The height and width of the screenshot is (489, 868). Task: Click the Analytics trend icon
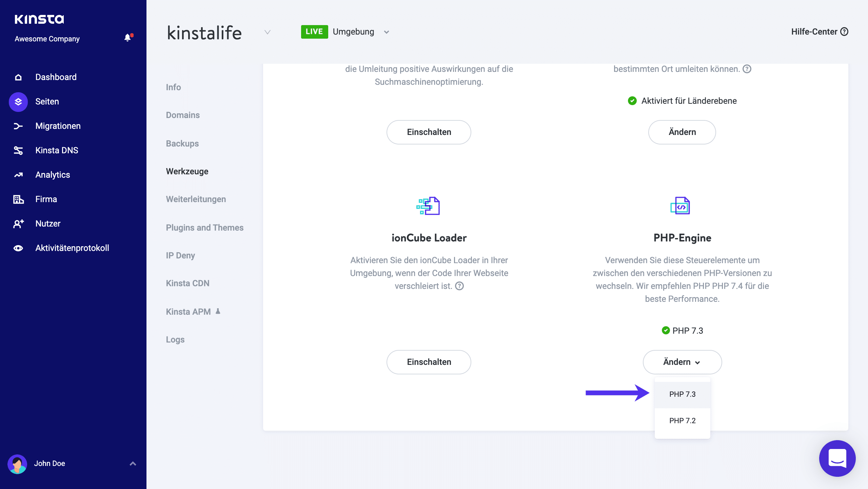18,175
